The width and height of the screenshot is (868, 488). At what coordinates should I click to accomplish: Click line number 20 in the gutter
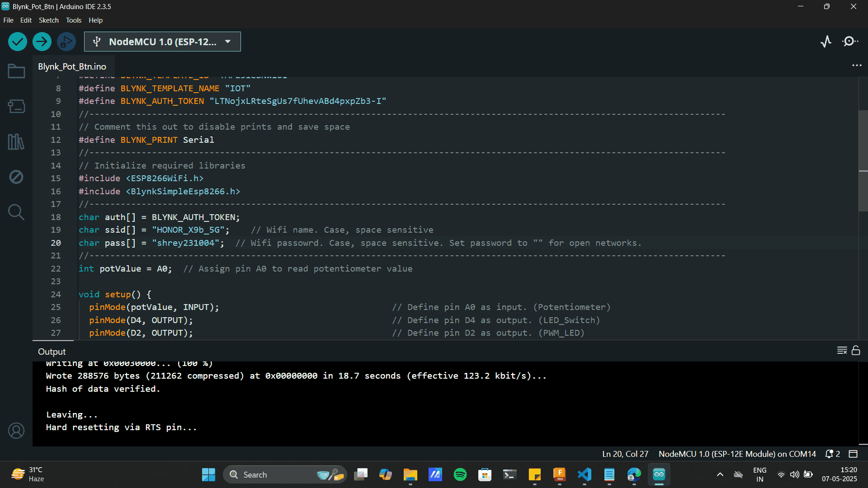[x=56, y=243]
